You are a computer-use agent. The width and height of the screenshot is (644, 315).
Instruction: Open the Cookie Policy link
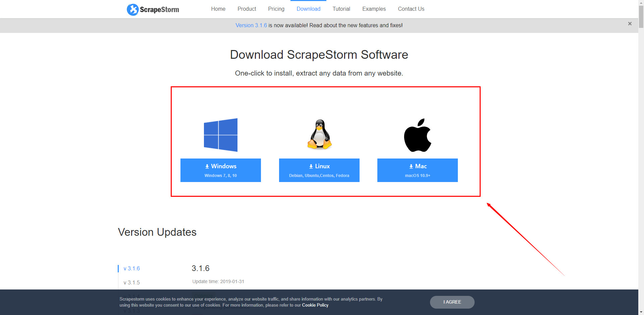pos(315,305)
